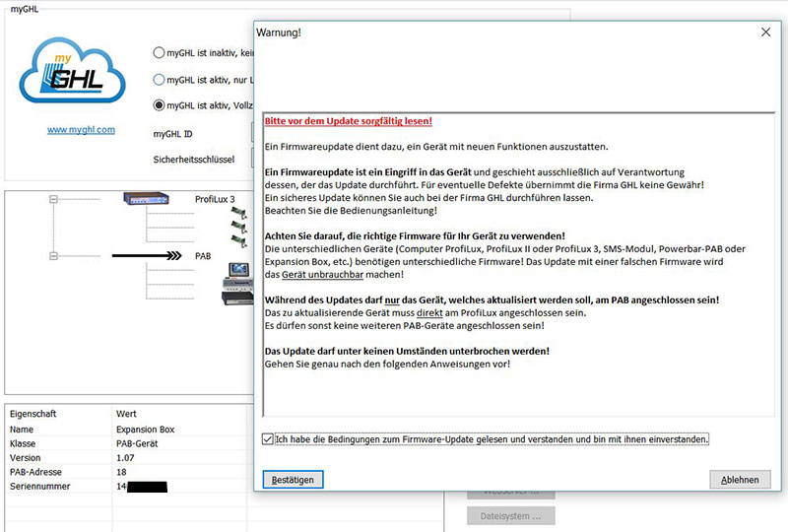The width and height of the screenshot is (788, 532).
Task: Select 'myGHL ist inaktiv' radio button
Action: (x=159, y=53)
